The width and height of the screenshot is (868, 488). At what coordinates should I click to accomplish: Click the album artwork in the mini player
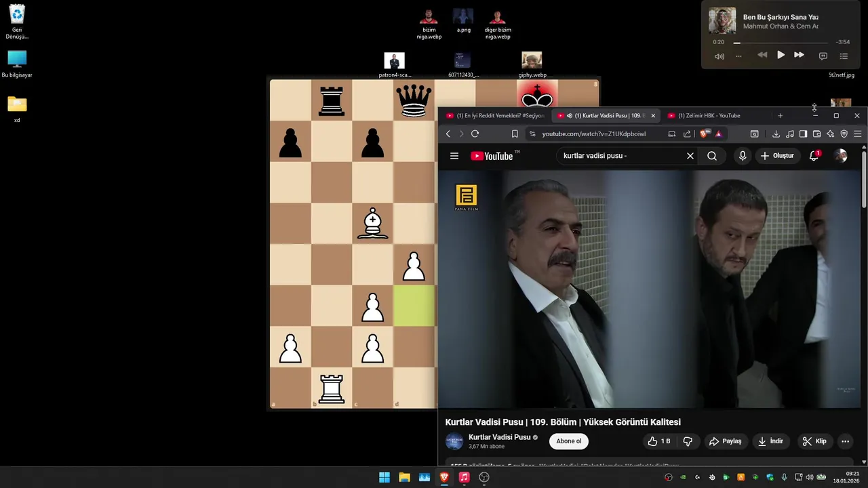click(722, 20)
